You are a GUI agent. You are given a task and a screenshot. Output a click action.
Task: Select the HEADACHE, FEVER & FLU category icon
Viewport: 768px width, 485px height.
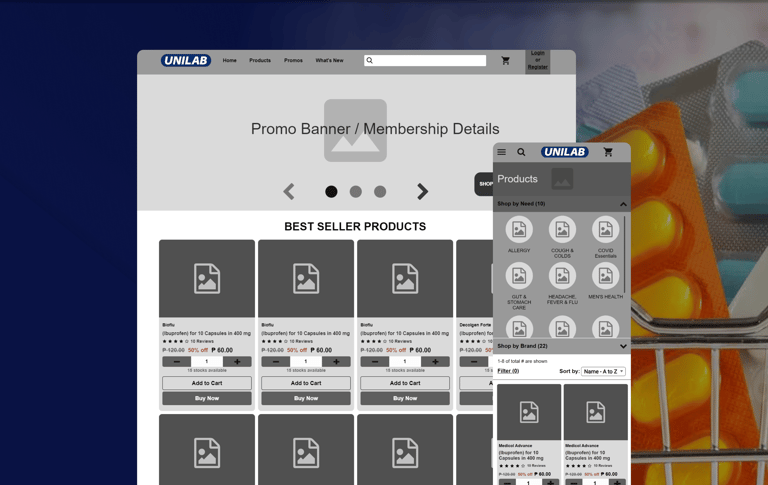coord(562,276)
